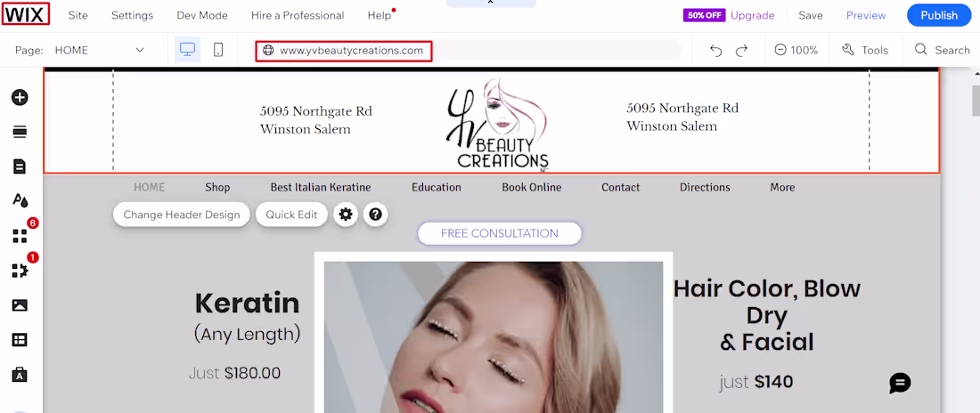The image size is (980, 413).
Task: Open the Content Manager table icon
Action: (x=20, y=340)
